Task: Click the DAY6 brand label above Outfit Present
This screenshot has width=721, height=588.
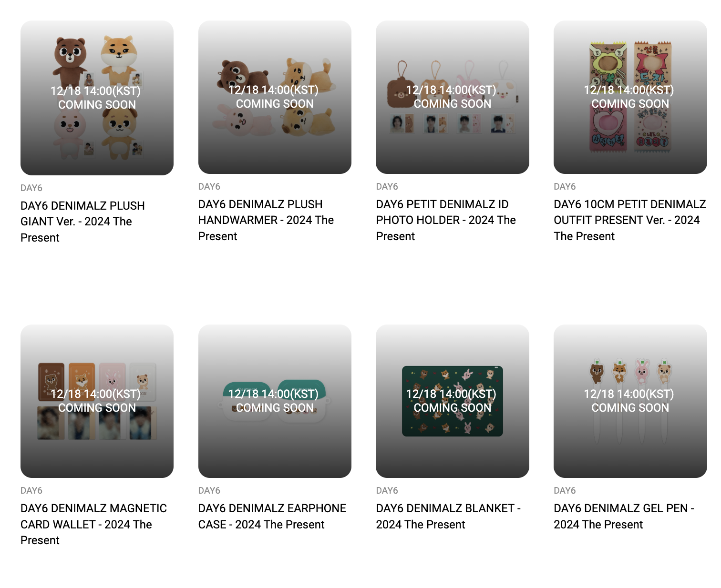Action: pos(565,187)
